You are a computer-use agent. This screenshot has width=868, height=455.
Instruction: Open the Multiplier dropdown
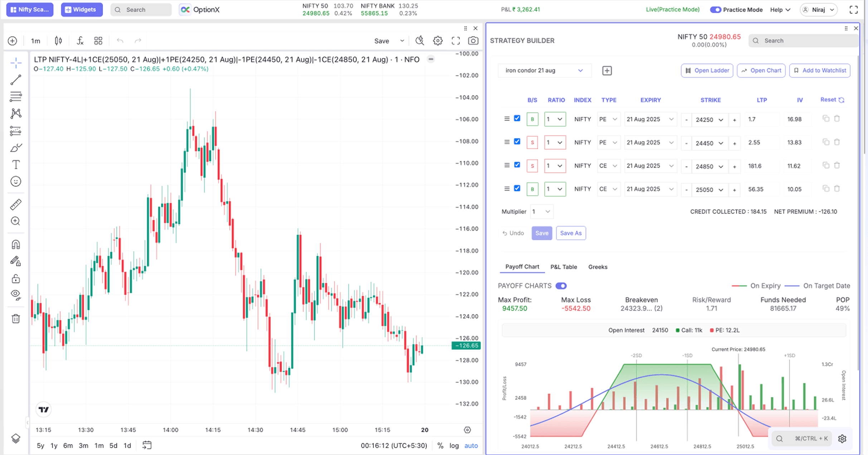541,212
